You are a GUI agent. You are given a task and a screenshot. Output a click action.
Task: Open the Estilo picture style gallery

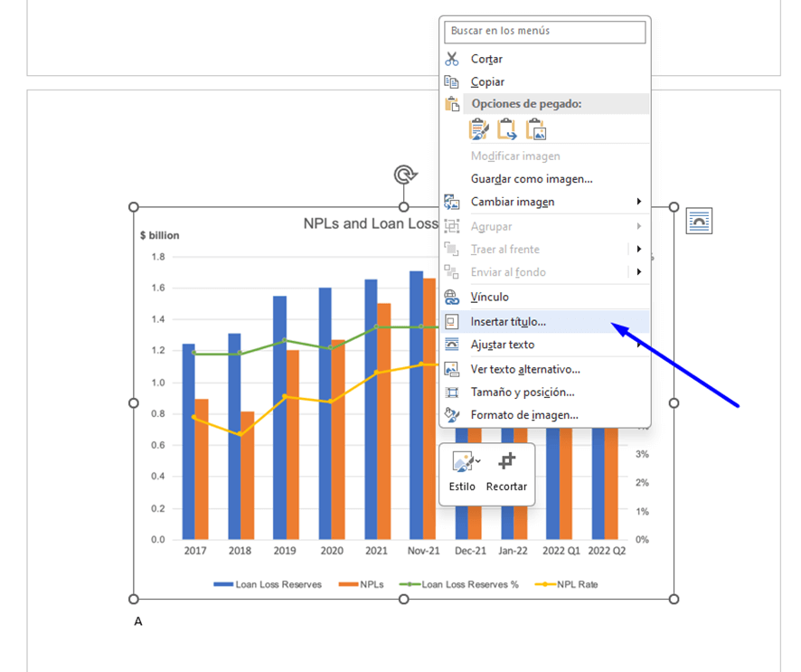462,472
